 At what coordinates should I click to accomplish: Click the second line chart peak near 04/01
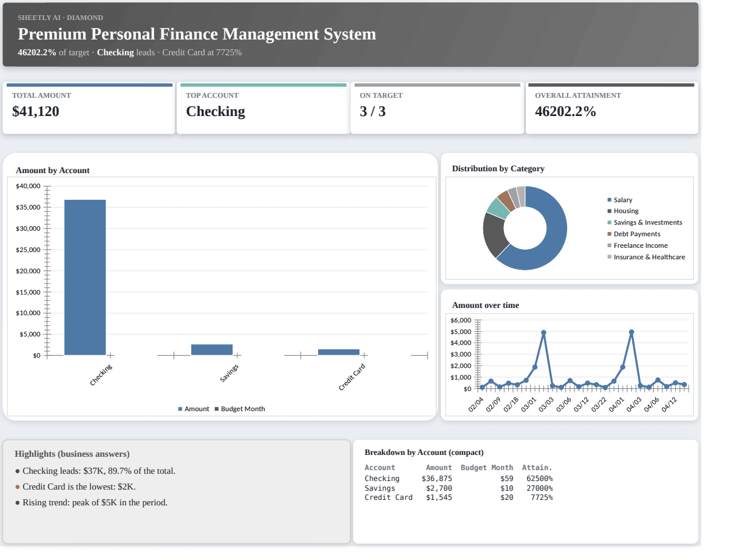coord(631,332)
